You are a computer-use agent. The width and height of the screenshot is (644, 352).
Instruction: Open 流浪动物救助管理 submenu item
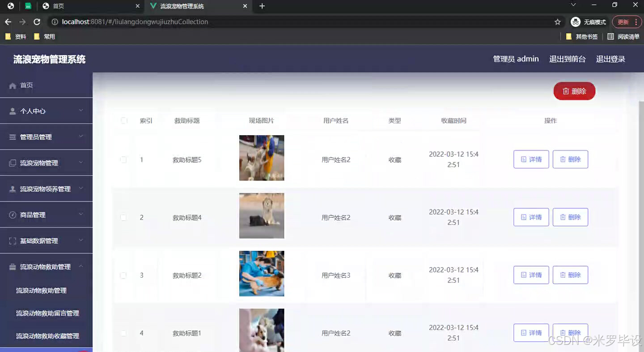46,291
